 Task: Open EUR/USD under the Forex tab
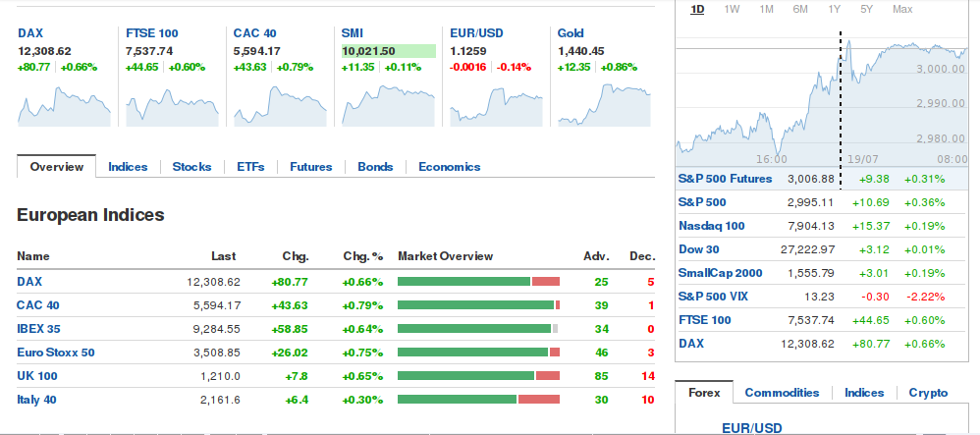[x=752, y=428]
